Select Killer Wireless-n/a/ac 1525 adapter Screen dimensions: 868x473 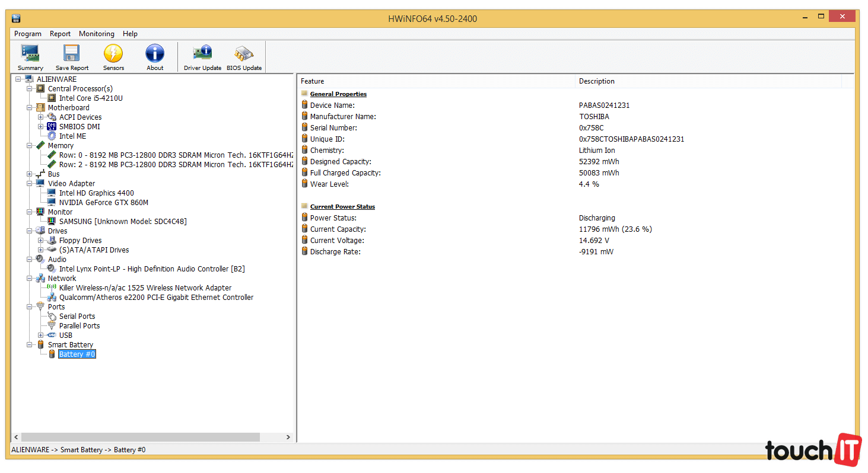(145, 288)
